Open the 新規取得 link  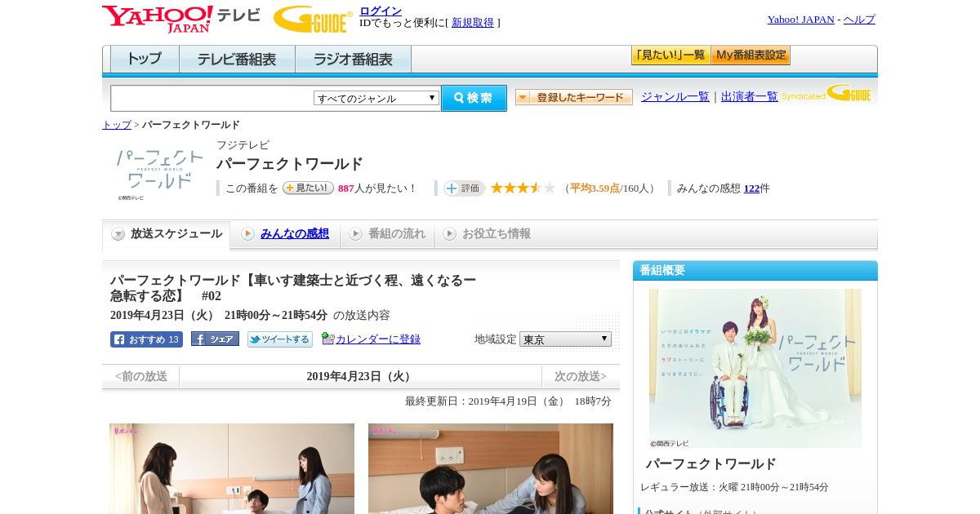(x=473, y=23)
